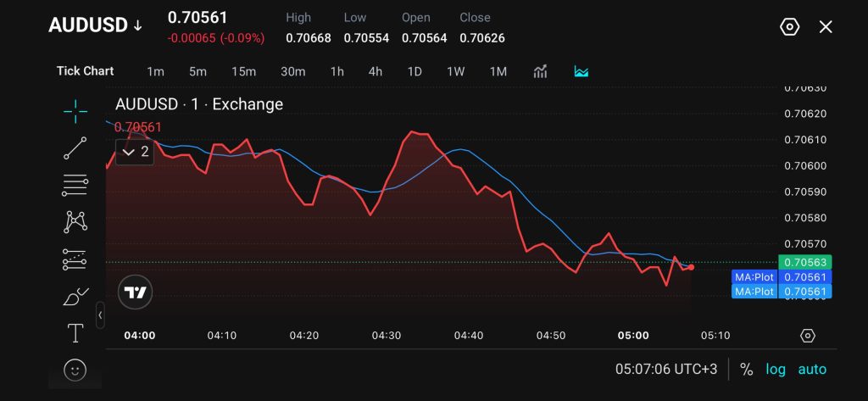Screen dimensions: 868x401
Task: Select the XABCD pattern tool
Action: 75,222
